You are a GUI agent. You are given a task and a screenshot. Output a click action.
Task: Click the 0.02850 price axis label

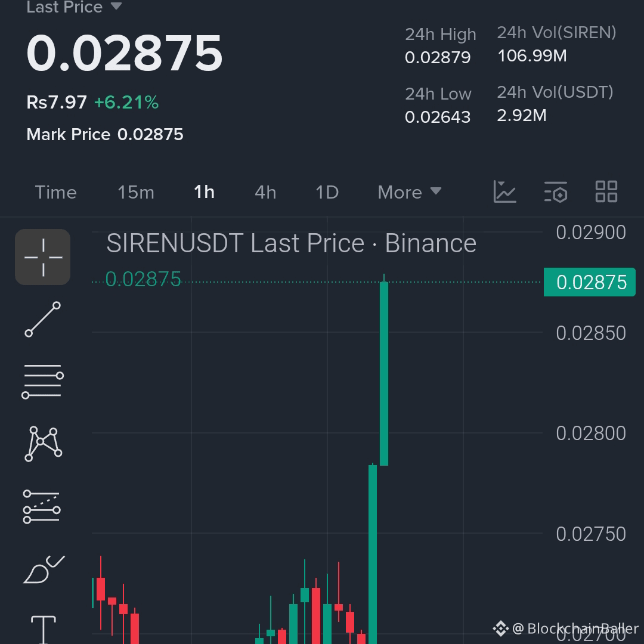[590, 333]
